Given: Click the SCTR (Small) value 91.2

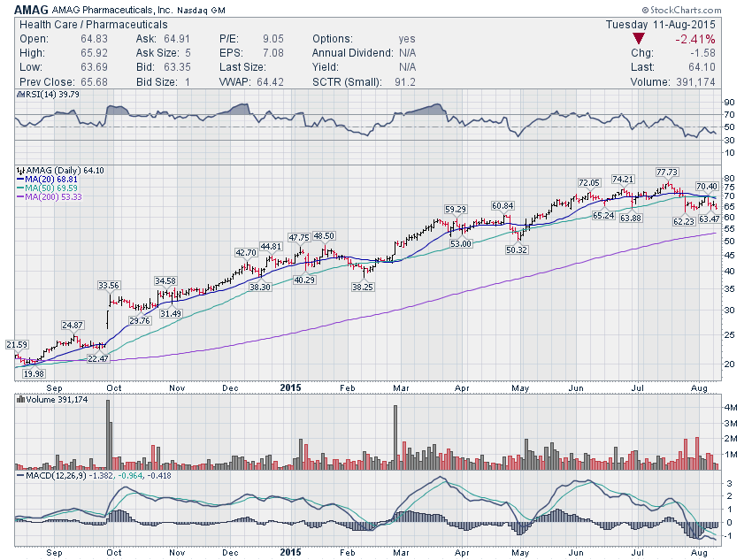Looking at the screenshot, I should point(405,82).
